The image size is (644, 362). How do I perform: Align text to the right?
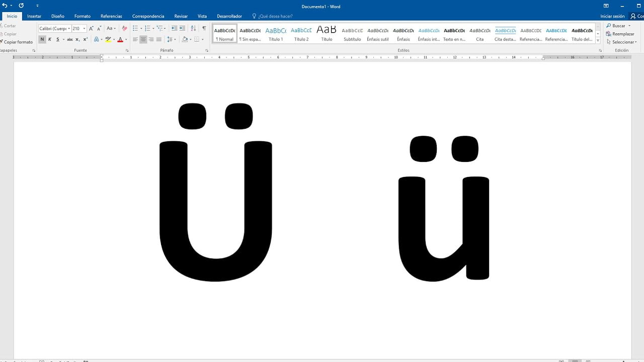click(151, 39)
